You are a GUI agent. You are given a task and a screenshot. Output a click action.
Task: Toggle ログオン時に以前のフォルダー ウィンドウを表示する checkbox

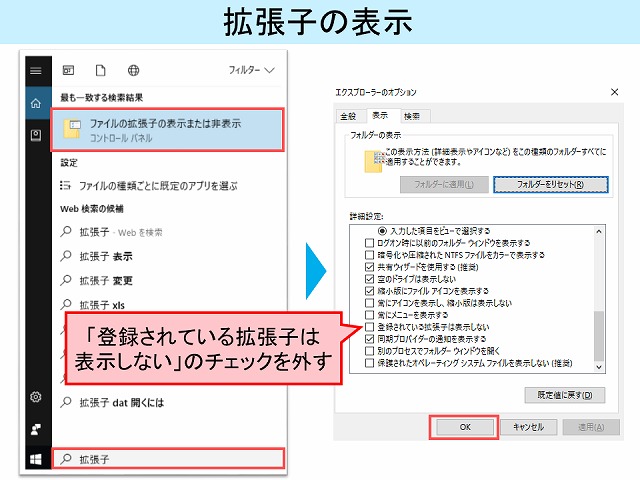pyautogui.click(x=369, y=243)
